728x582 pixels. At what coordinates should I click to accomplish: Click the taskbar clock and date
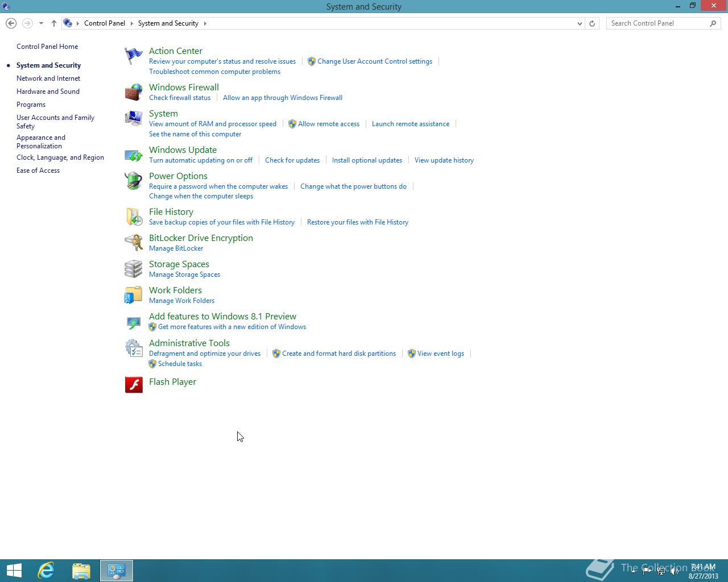click(x=703, y=571)
